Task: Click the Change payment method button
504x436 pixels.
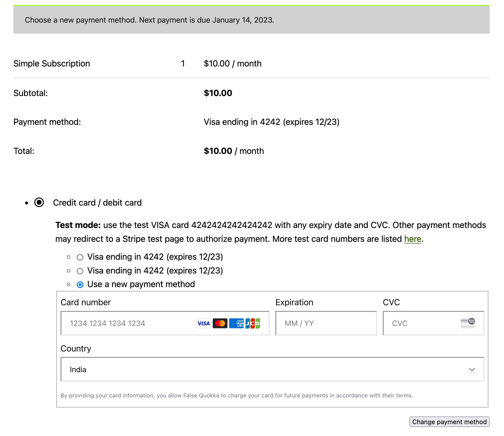Action: tap(449, 422)
